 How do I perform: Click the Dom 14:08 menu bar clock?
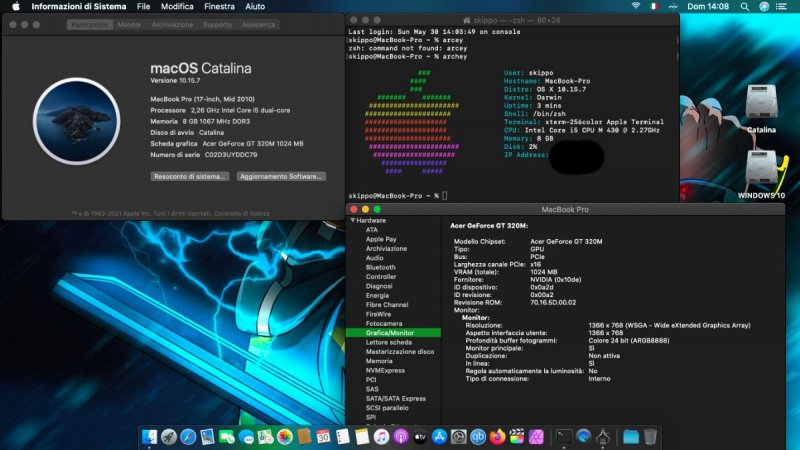[708, 6]
